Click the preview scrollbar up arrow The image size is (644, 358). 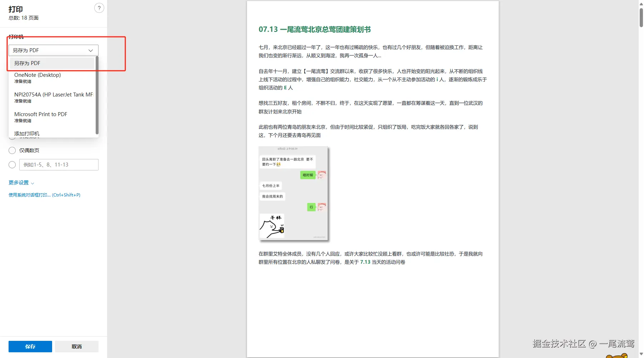point(641,4)
